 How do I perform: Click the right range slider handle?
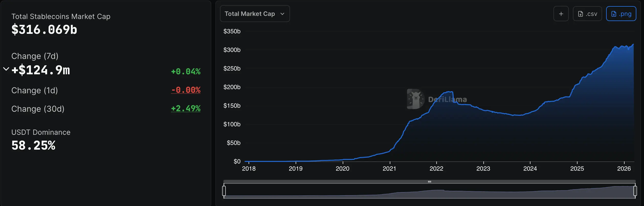pyautogui.click(x=635, y=190)
